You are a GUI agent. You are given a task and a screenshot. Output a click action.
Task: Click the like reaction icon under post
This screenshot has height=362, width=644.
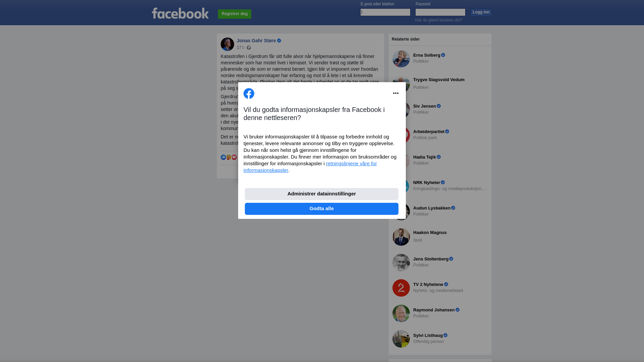click(x=223, y=157)
